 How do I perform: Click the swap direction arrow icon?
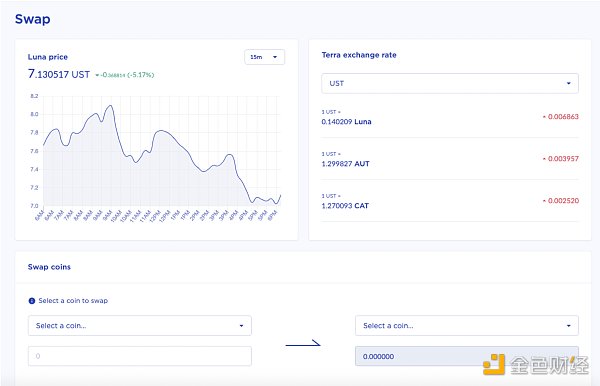pos(303,344)
